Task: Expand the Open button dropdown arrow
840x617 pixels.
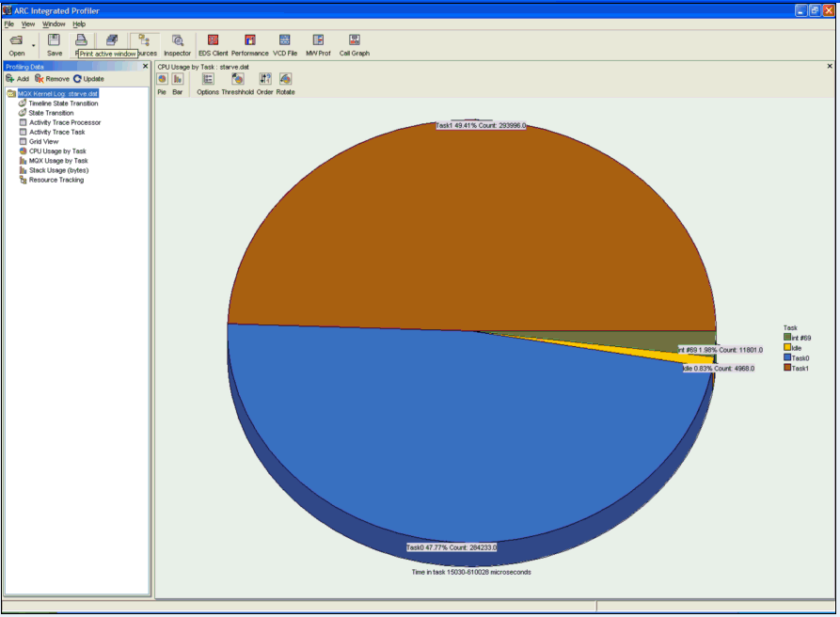Action: point(34,44)
